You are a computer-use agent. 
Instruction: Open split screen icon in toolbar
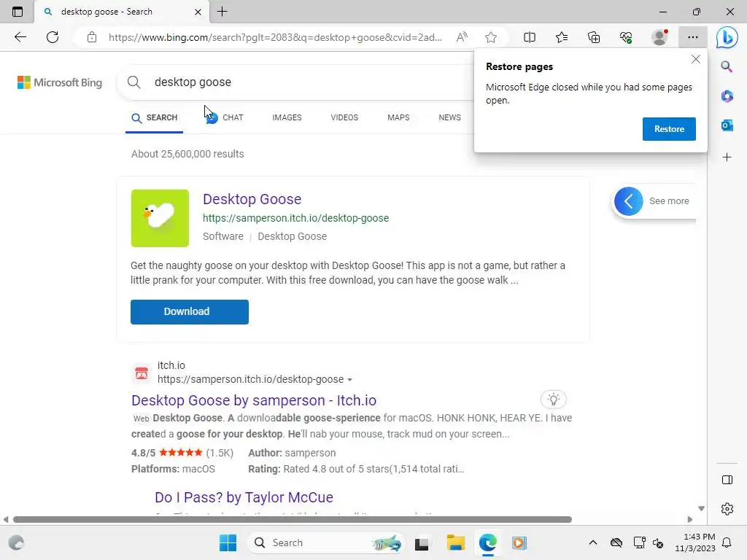pyautogui.click(x=530, y=37)
